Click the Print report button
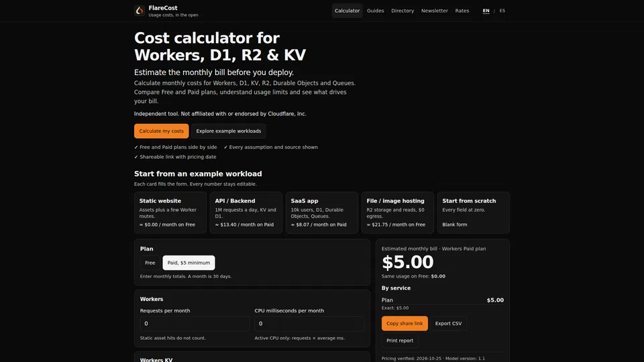The image size is (644, 362). pos(400,341)
